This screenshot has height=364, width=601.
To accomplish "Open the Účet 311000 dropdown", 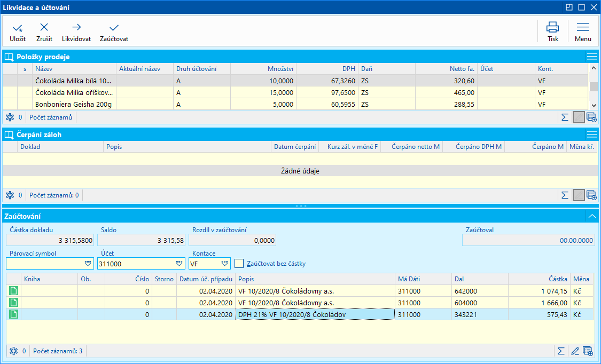I will (179, 264).
